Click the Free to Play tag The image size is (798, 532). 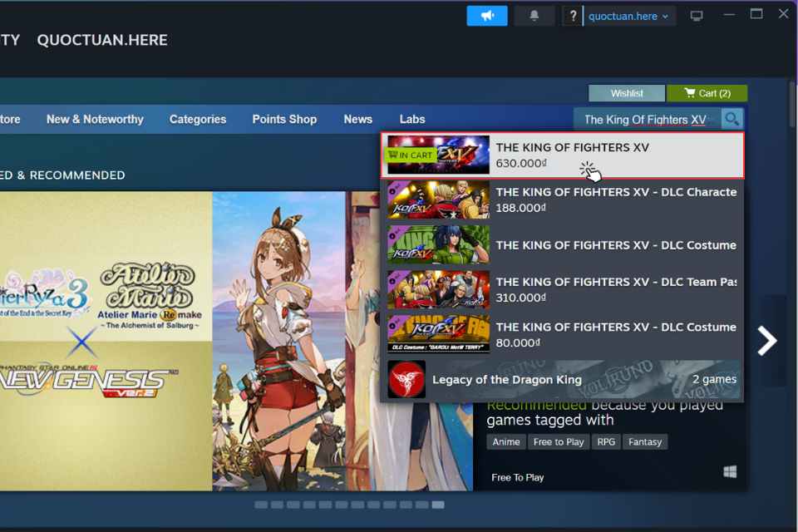(x=559, y=442)
